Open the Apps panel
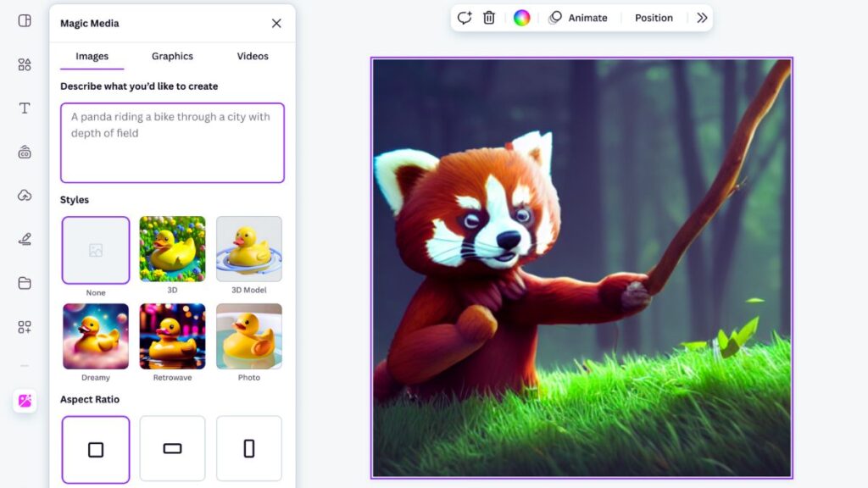 (x=23, y=326)
